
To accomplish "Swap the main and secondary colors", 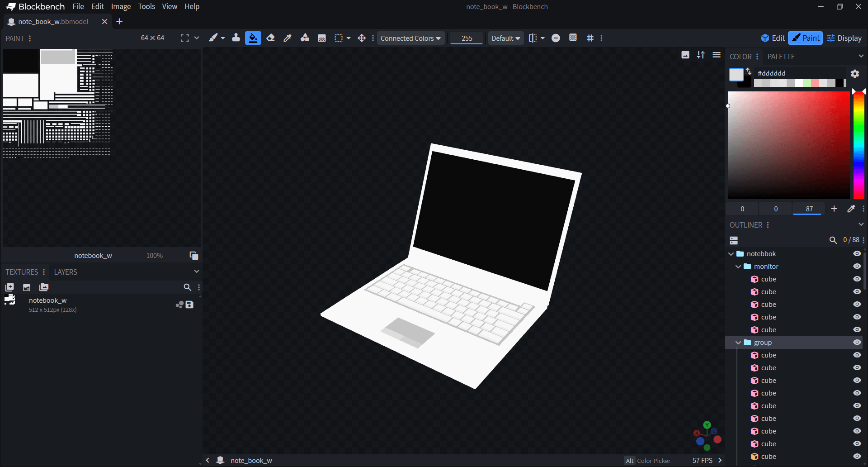I will click(x=749, y=71).
